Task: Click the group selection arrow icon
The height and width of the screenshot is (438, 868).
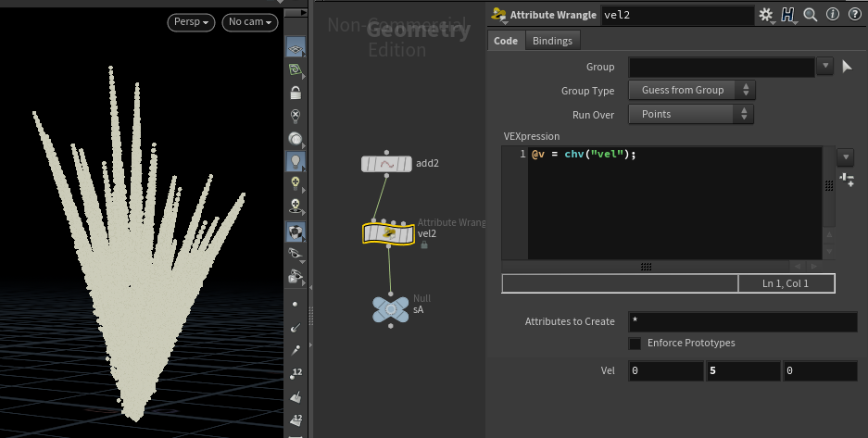Action: click(847, 67)
